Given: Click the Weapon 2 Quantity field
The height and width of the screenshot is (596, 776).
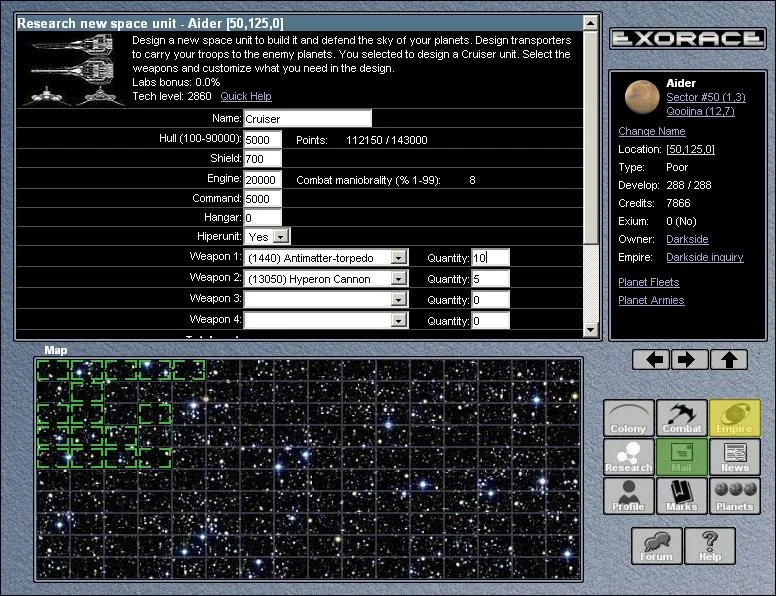Looking at the screenshot, I should pyautogui.click(x=490, y=279).
